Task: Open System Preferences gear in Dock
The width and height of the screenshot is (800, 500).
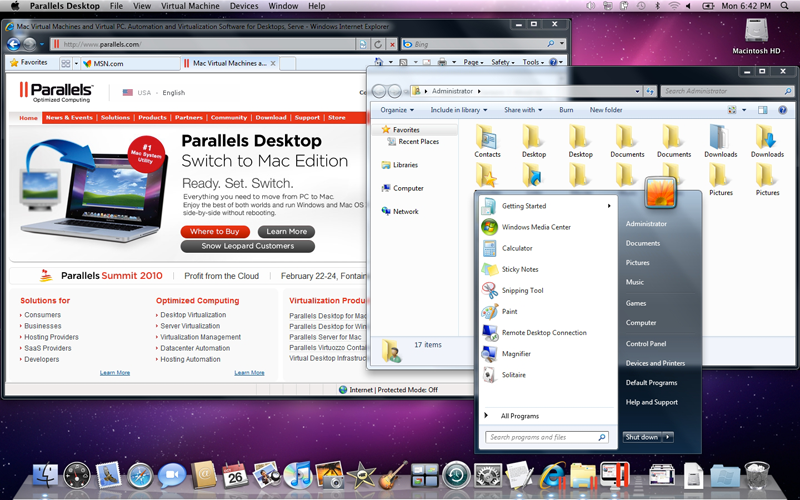Action: click(488, 476)
